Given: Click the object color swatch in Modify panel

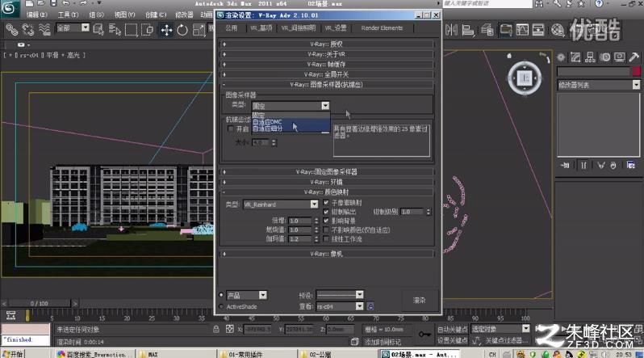Looking at the screenshot, I should 636,72.
